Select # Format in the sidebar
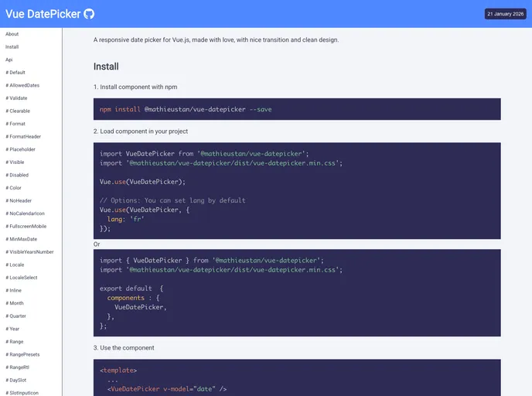This screenshot has height=396, width=532. (x=15, y=124)
